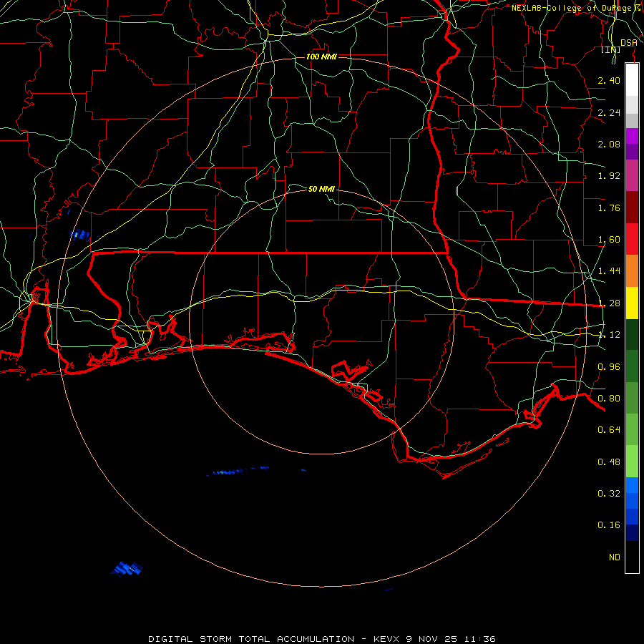Select the lightest green 0.48 legend swatch

pyautogui.click(x=632, y=462)
